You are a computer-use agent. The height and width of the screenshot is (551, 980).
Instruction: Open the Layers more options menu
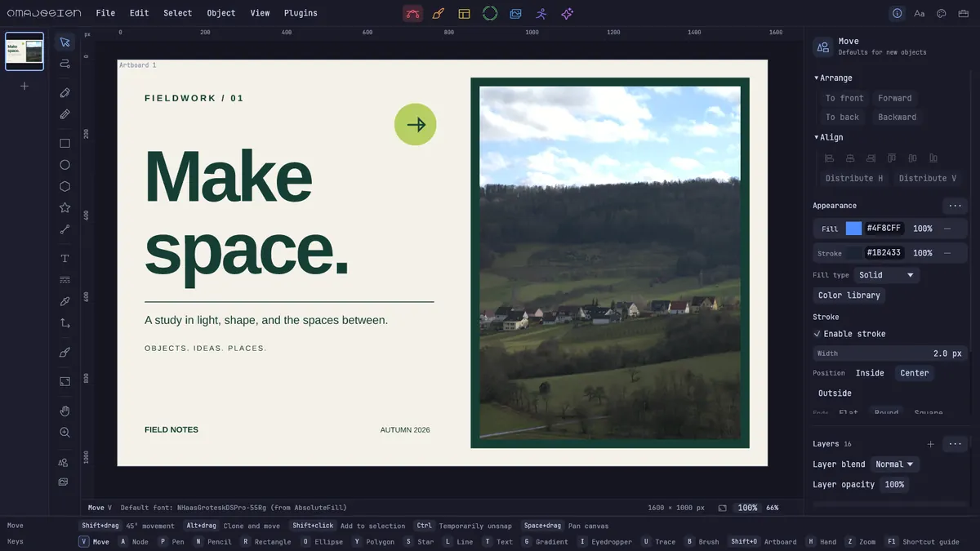pyautogui.click(x=955, y=444)
